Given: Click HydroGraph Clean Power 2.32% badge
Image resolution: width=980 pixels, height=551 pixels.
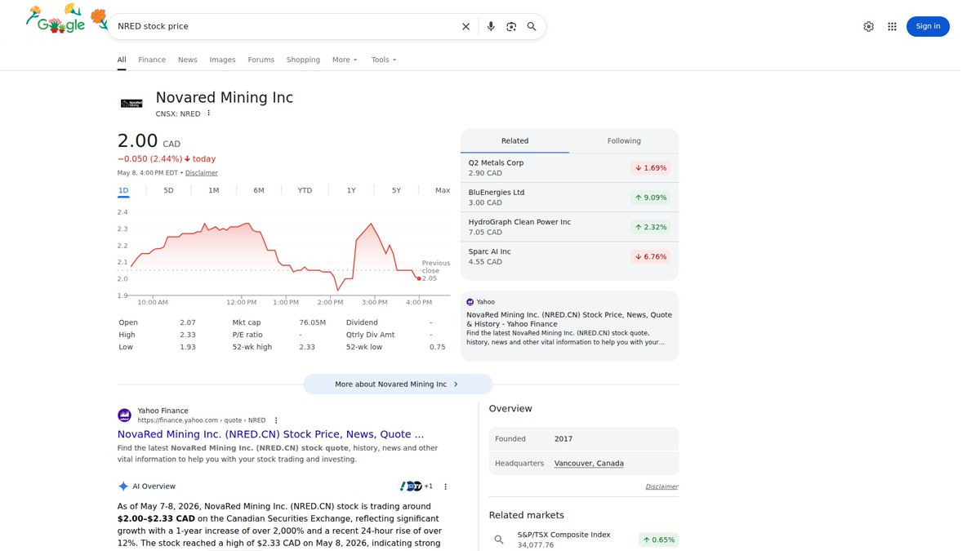Looking at the screenshot, I should (x=650, y=227).
